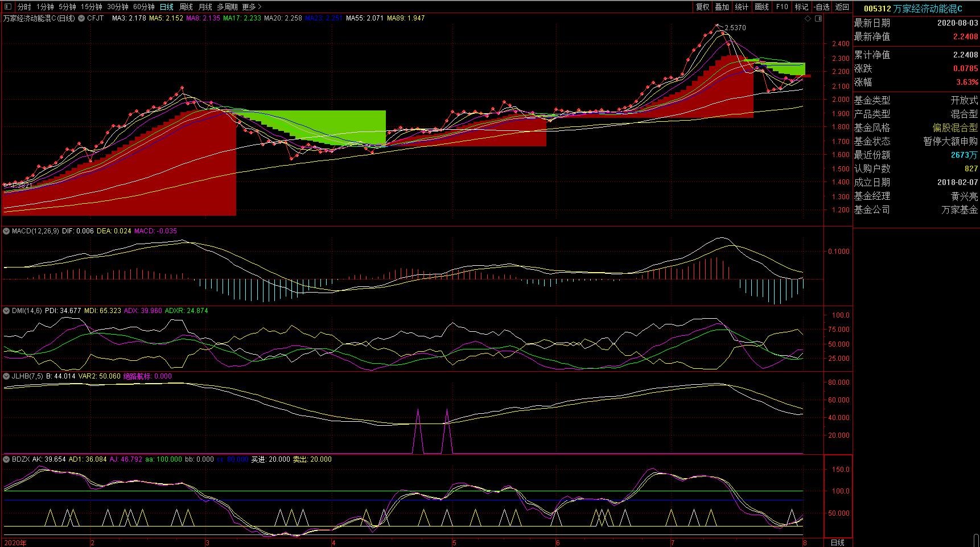Toggle the left sidebar panel icon
The height and width of the screenshot is (547, 980).
[x=7, y=7]
